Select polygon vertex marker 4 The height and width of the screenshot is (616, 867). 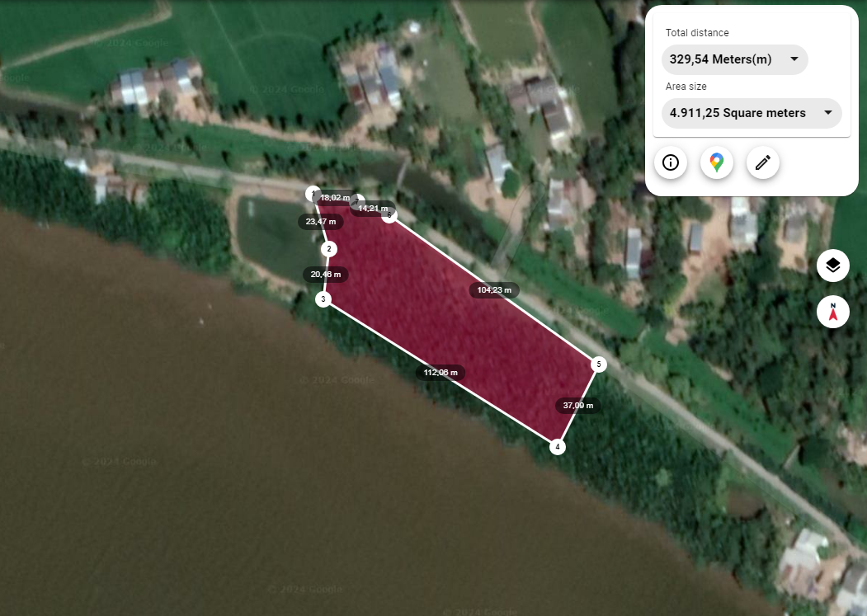(558, 447)
